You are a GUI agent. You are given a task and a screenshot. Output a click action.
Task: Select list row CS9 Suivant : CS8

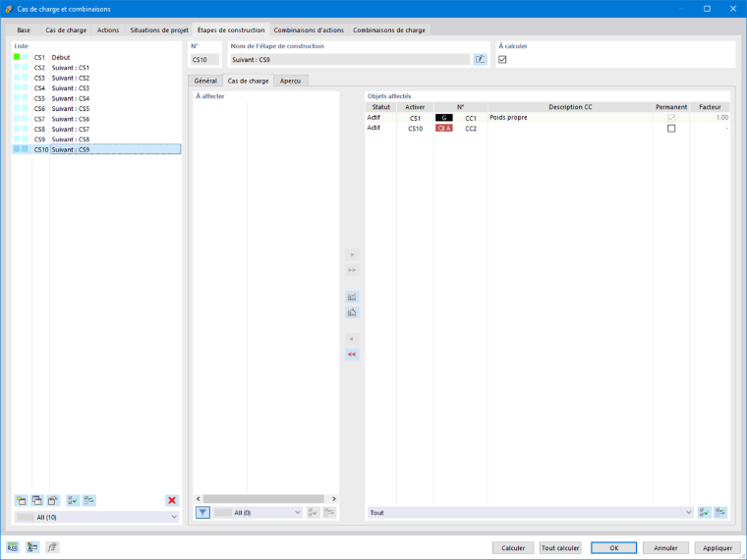96,140
